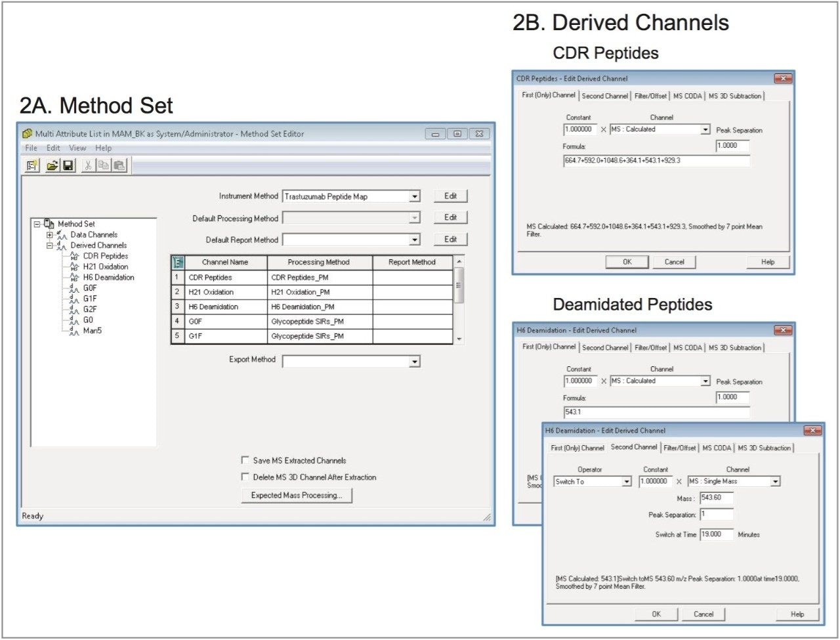Viewport: 840px width, 640px height.
Task: Open a method set via the folder icon
Action: (52, 165)
